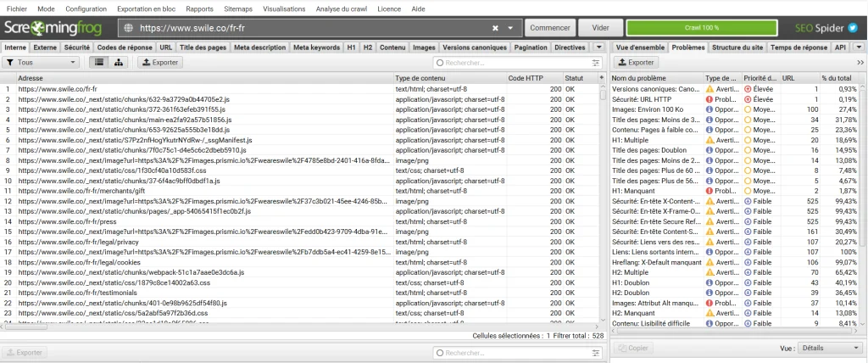Click the Crawl 100 % progress bar
The width and height of the screenshot is (868, 363).
click(701, 28)
